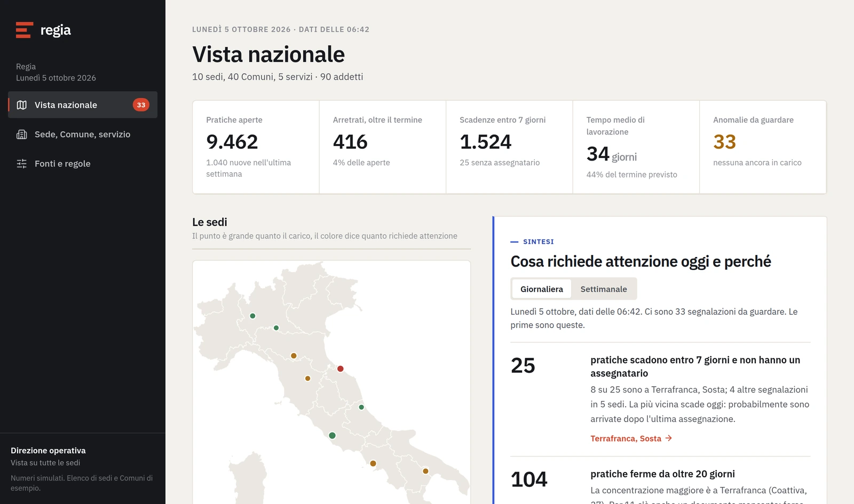Follow the Terrafranca, Sosta link

[631, 438]
